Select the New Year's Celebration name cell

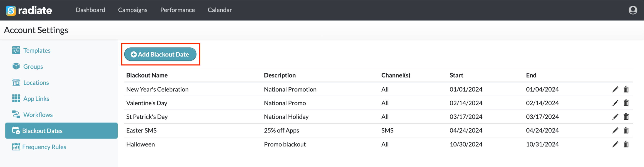[157, 89]
